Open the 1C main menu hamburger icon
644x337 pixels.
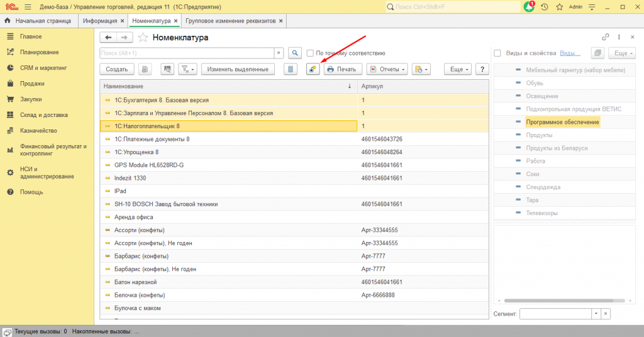[x=28, y=7]
